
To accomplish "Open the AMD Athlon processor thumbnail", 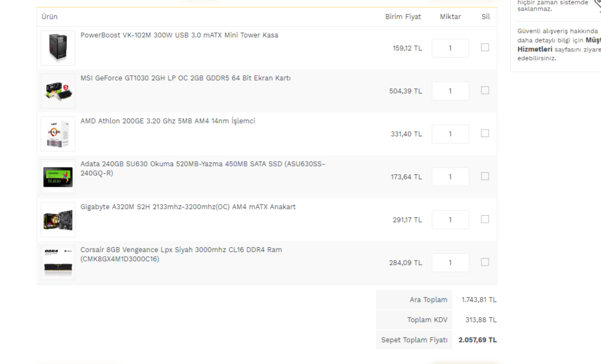I will [x=58, y=134].
